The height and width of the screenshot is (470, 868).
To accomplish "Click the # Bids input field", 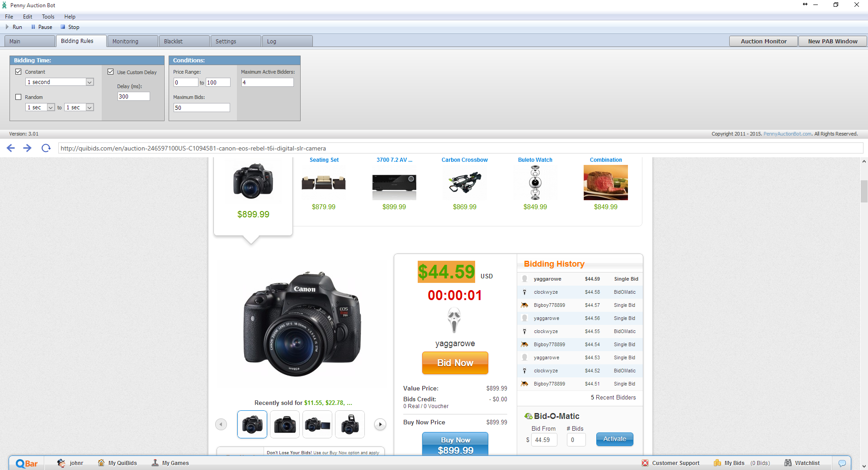I will pos(576,440).
